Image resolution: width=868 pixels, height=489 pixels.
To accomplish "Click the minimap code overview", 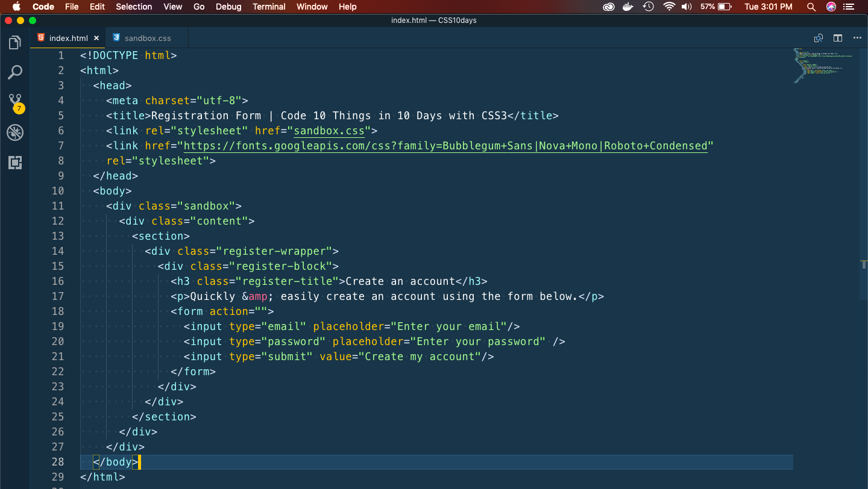I will click(x=823, y=65).
